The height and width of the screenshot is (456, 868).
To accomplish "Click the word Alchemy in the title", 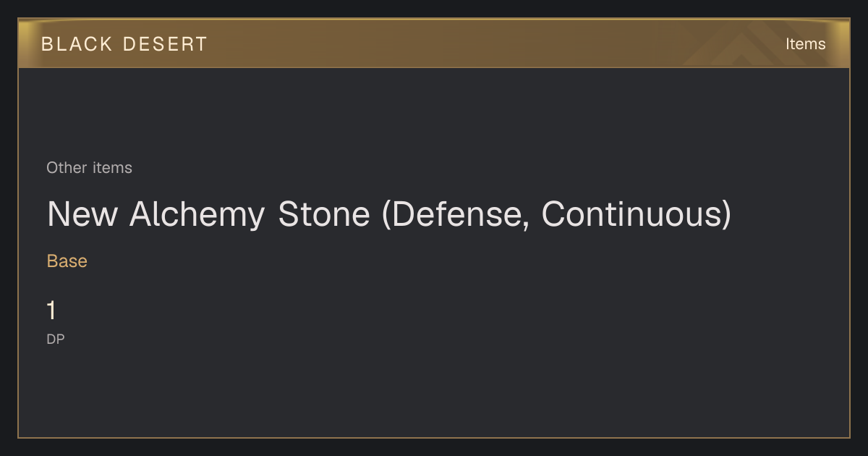I will (x=197, y=214).
